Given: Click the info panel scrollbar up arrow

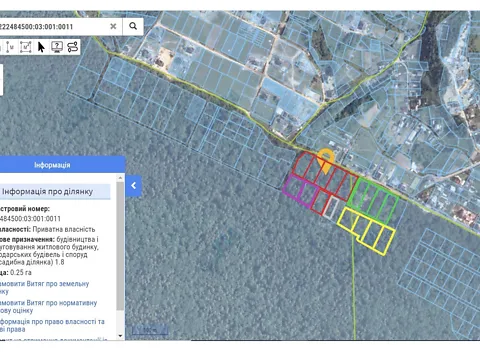Looking at the screenshot, I should 121,178.
